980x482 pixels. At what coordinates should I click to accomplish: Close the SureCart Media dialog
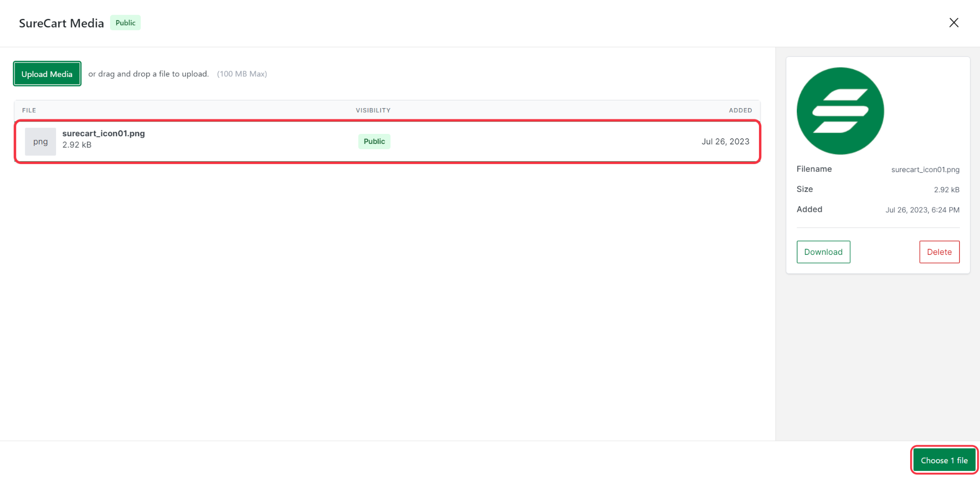point(954,22)
